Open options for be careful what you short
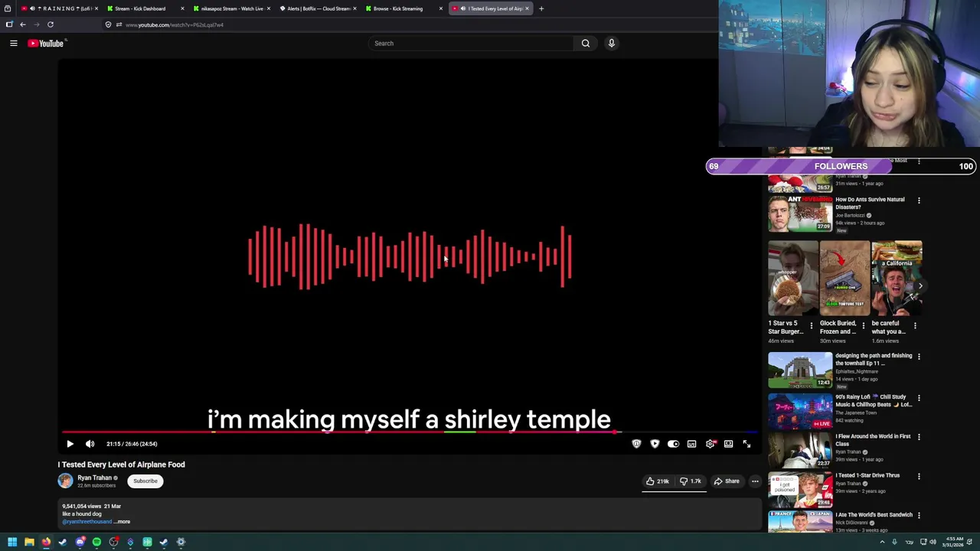Screen dimensions: 980x551 pyautogui.click(x=915, y=325)
